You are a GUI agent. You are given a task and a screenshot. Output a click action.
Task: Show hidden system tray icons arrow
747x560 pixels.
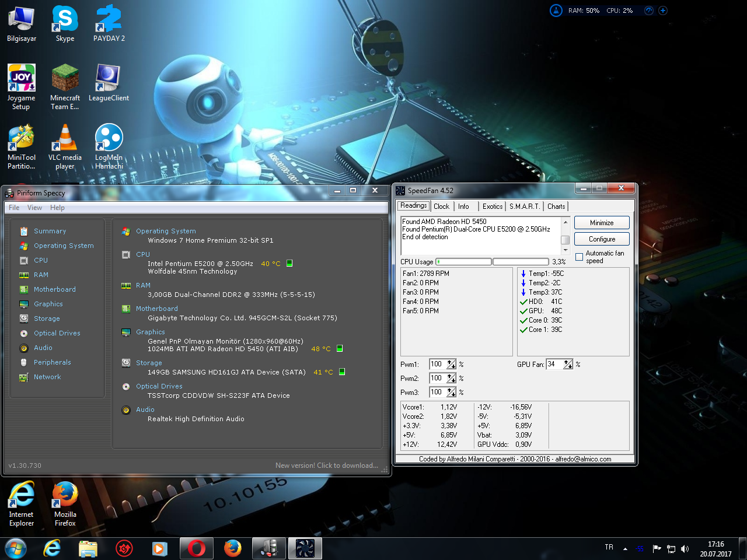tap(625, 549)
